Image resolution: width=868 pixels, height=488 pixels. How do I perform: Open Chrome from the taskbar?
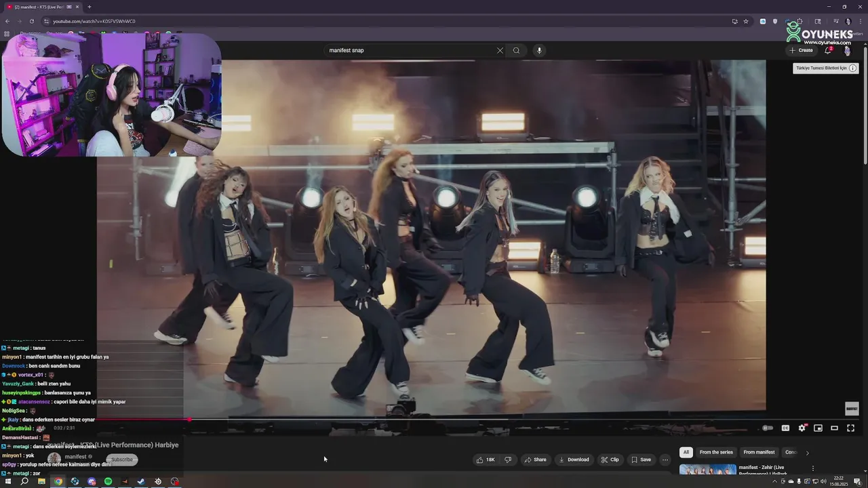click(x=58, y=481)
